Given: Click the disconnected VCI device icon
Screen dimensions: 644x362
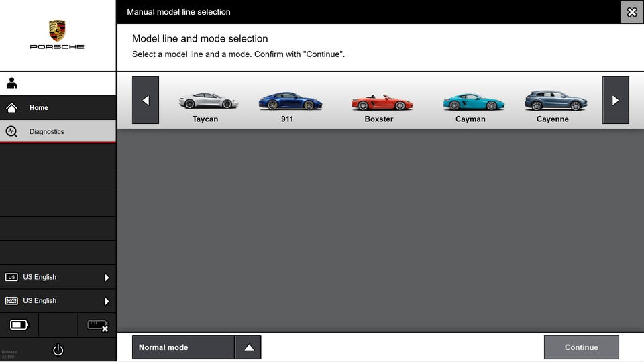Looking at the screenshot, I should pyautogui.click(x=97, y=326).
